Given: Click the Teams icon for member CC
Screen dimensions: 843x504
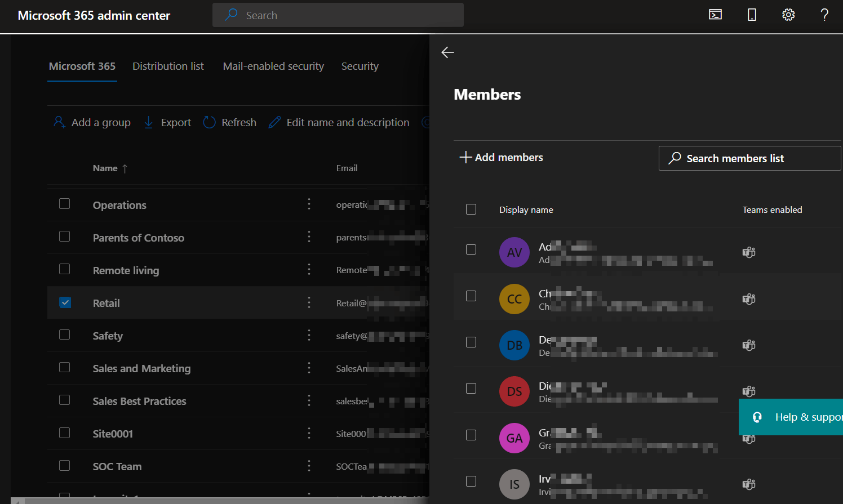Looking at the screenshot, I should (x=748, y=298).
